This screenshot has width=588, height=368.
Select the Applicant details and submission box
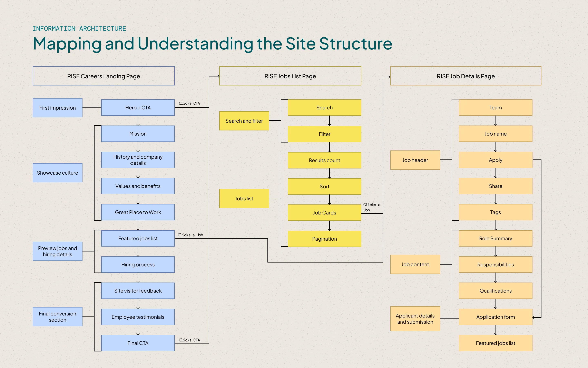click(x=415, y=319)
